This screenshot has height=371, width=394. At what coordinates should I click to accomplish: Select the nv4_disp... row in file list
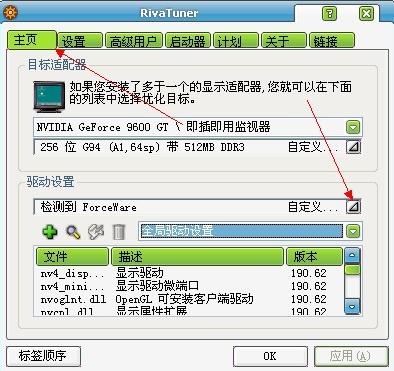point(188,273)
